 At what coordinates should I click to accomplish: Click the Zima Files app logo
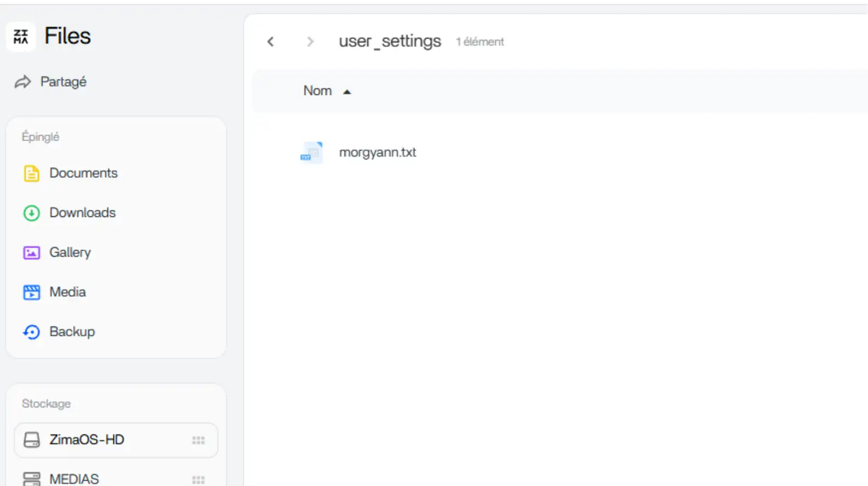[21, 37]
